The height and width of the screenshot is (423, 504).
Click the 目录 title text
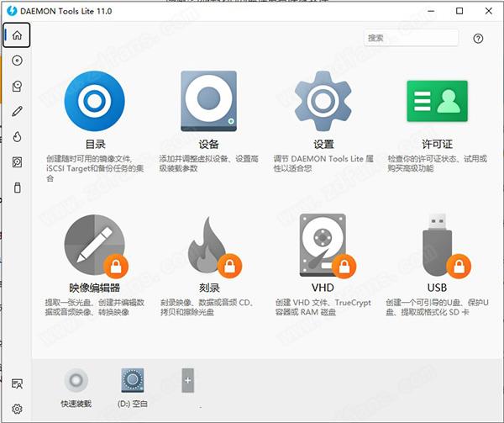95,144
